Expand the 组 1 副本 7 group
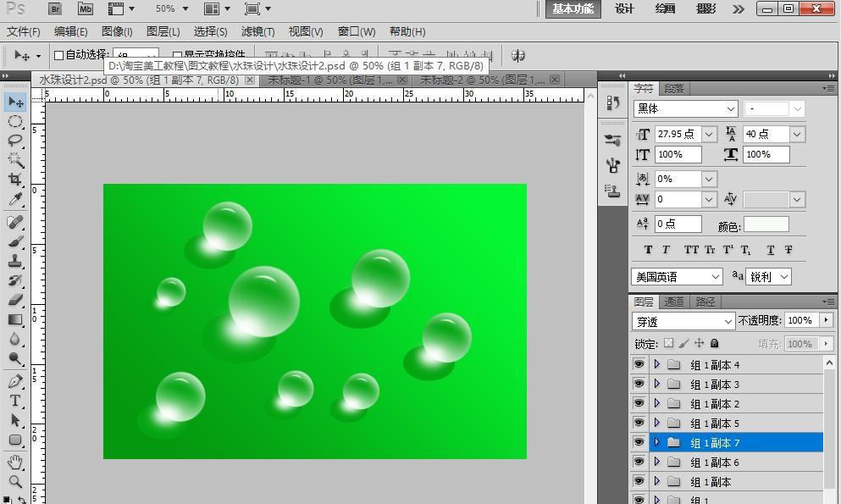This screenshot has width=841, height=504. click(x=657, y=442)
